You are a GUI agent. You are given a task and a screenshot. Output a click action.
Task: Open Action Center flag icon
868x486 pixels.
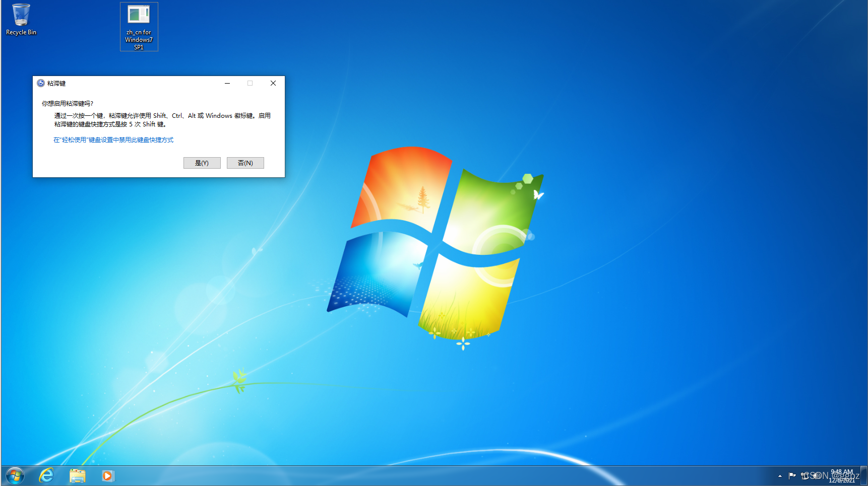[x=792, y=475]
